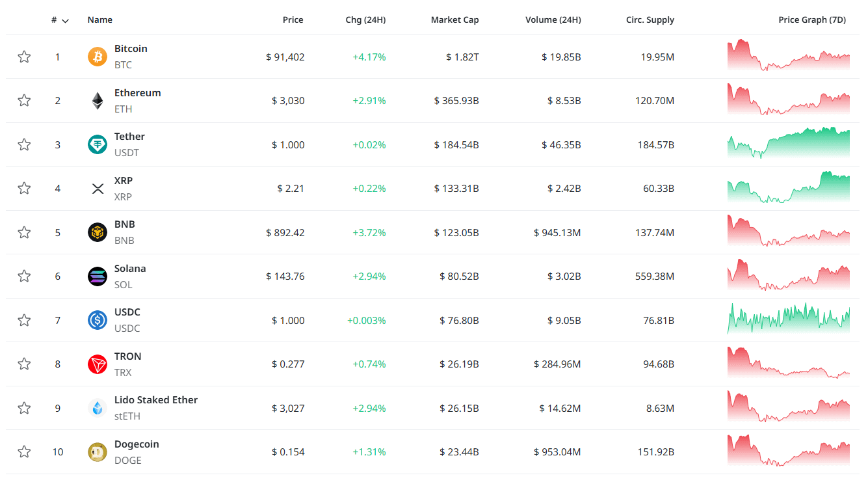Click the Solana logo icon
This screenshot has height=484, width=868.
tap(97, 276)
